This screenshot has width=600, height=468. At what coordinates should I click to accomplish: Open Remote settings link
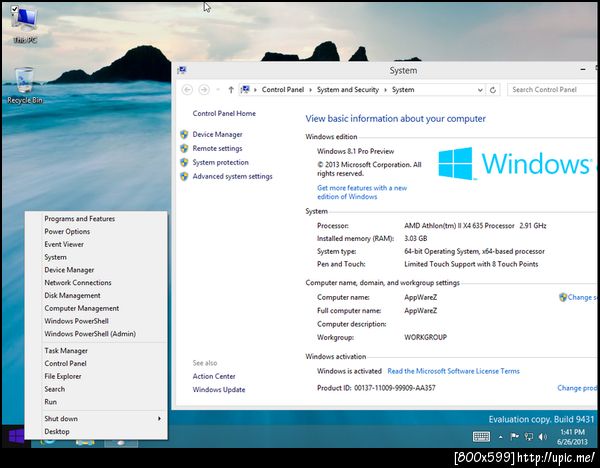tap(217, 148)
